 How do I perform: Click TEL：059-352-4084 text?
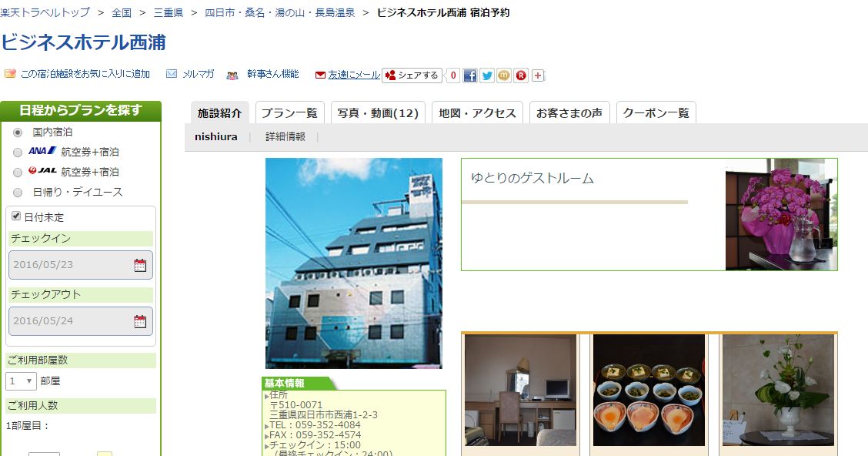pyautogui.click(x=315, y=425)
